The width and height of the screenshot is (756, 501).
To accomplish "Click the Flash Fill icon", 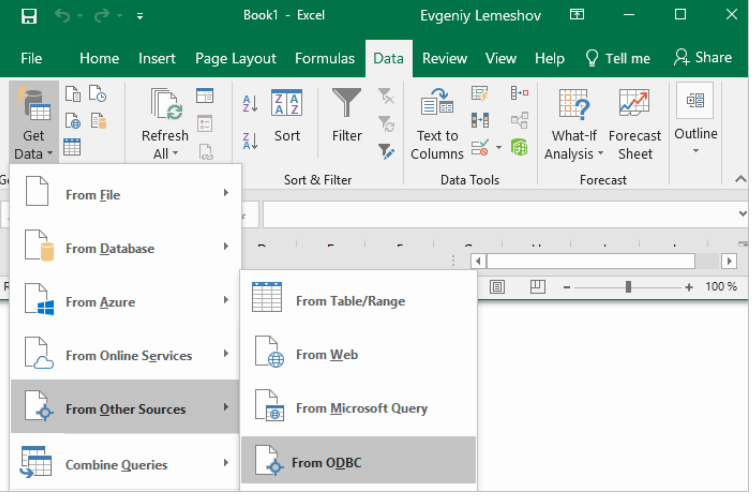I will 480,94.
